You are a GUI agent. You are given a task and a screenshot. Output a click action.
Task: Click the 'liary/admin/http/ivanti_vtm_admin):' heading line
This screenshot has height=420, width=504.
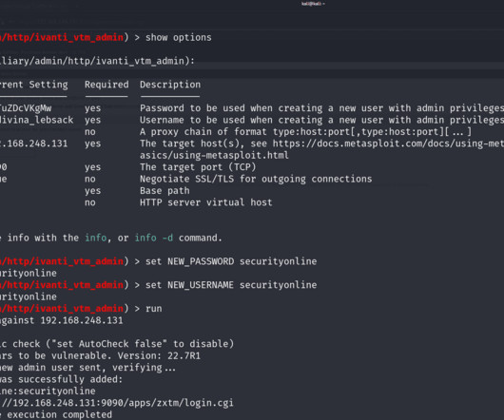coord(97,61)
